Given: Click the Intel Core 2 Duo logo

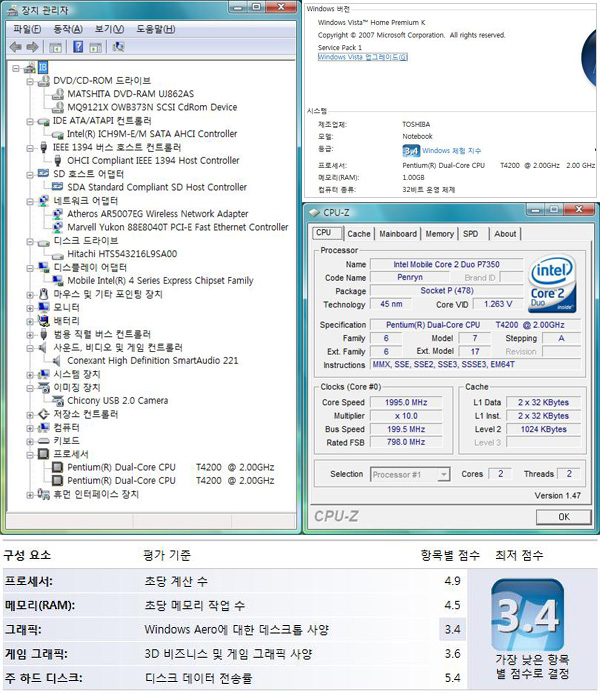Looking at the screenshot, I should pos(552,283).
